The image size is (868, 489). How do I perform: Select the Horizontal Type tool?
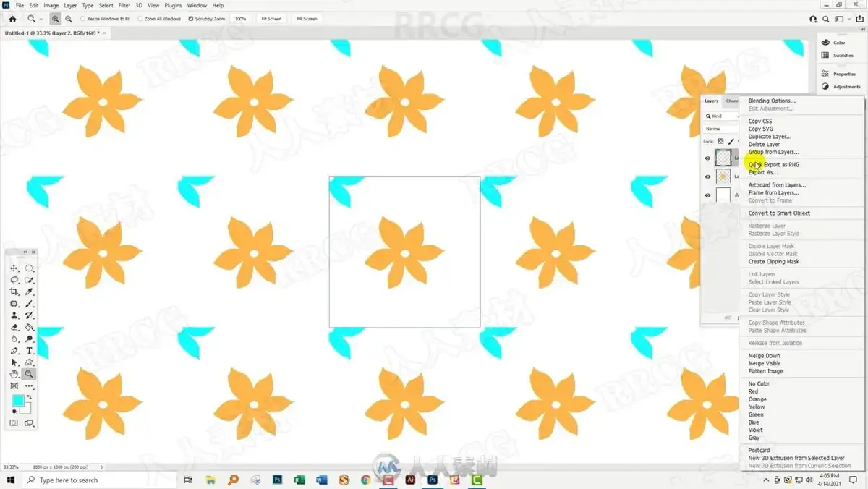[29, 351]
